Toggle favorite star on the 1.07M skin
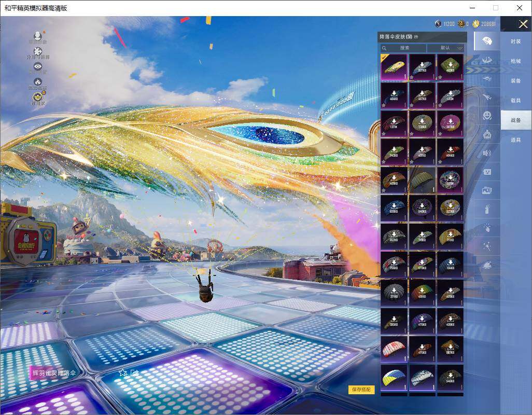The height and width of the screenshot is (415, 532). pyautogui.click(x=384, y=134)
